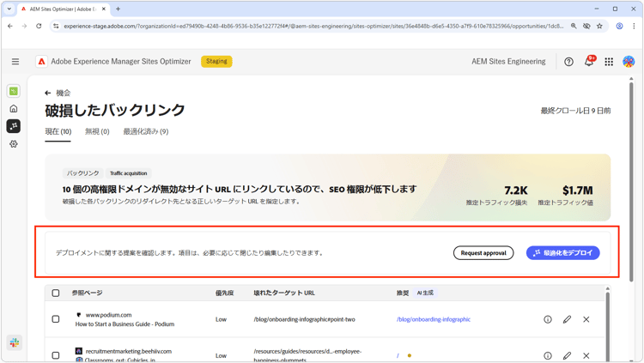Toggle the select-all checkbox in table header
The height and width of the screenshot is (363, 644).
pos(56,293)
